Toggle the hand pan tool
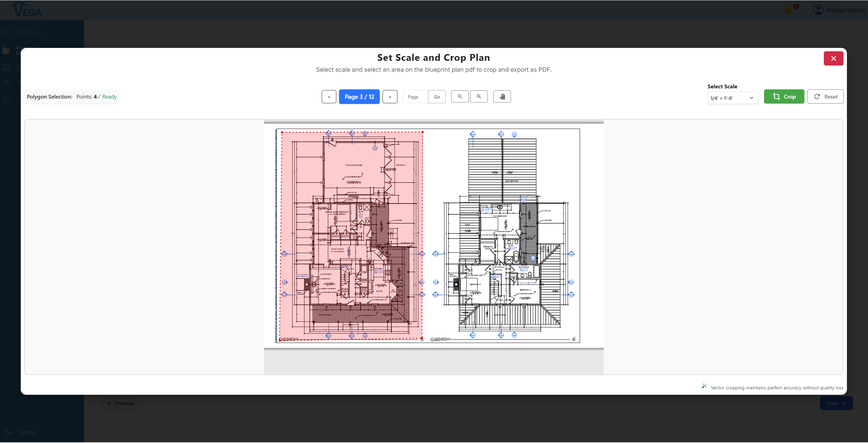 (502, 96)
